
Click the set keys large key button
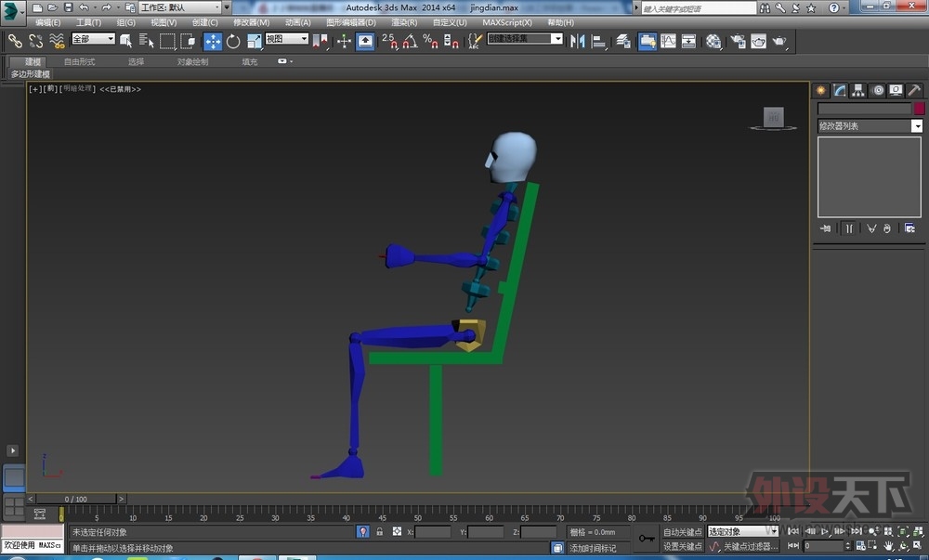(647, 538)
